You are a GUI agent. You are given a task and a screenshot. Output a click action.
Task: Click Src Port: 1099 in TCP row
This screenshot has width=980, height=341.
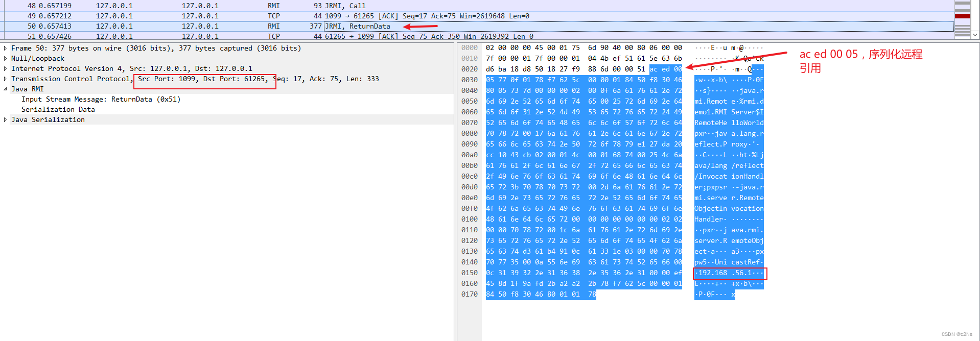[167, 79]
